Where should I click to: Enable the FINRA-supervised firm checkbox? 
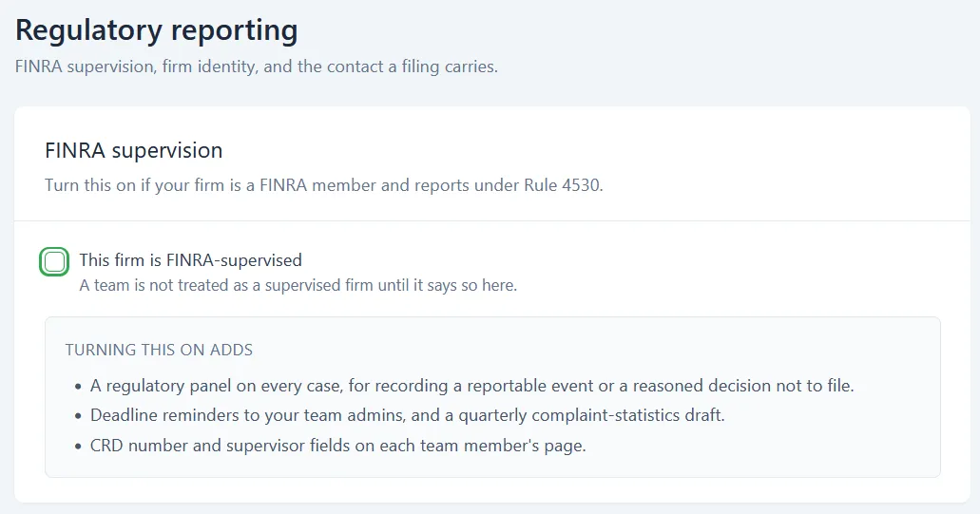54,261
